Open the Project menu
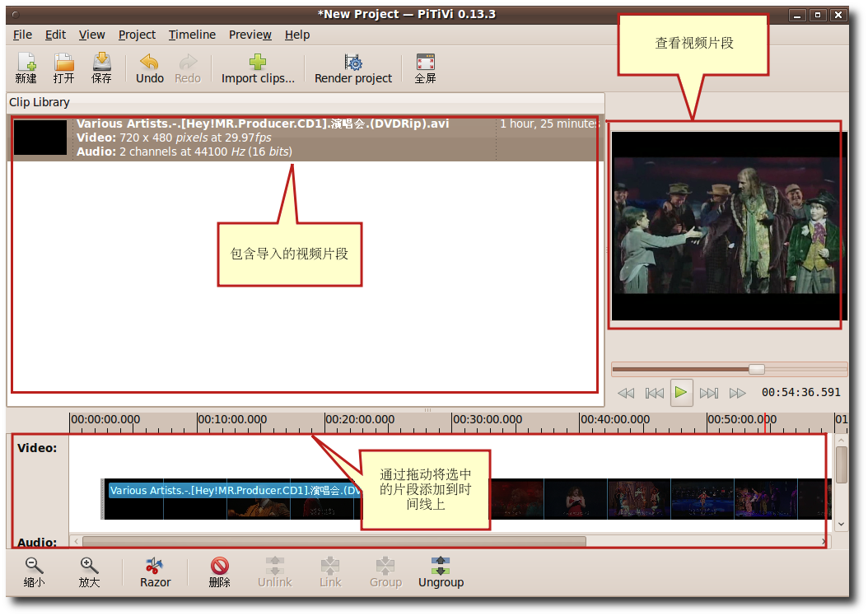 tap(137, 35)
